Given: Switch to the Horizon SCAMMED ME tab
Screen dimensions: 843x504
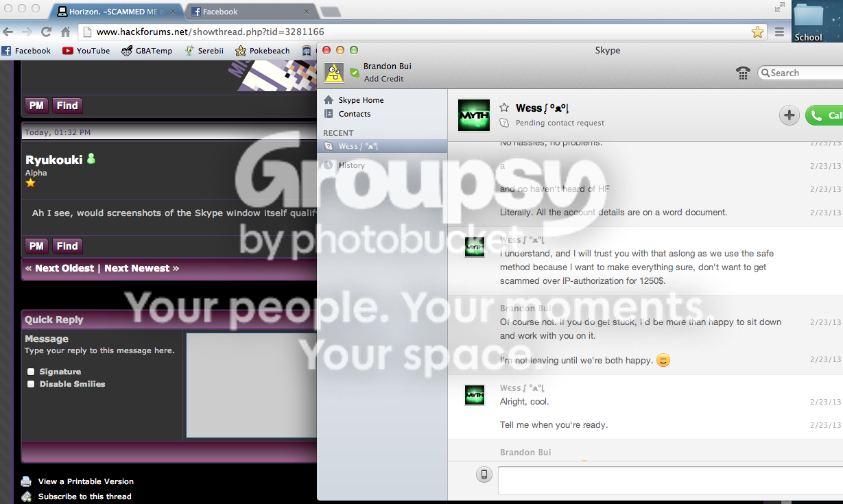Looking at the screenshot, I should point(115,12).
